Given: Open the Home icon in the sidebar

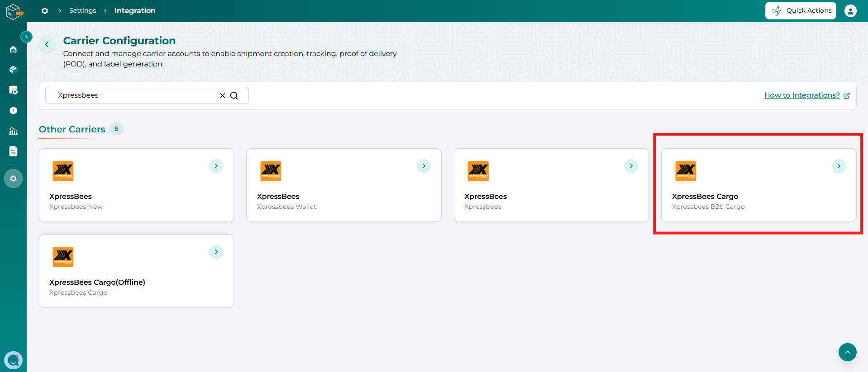Looking at the screenshot, I should (13, 49).
